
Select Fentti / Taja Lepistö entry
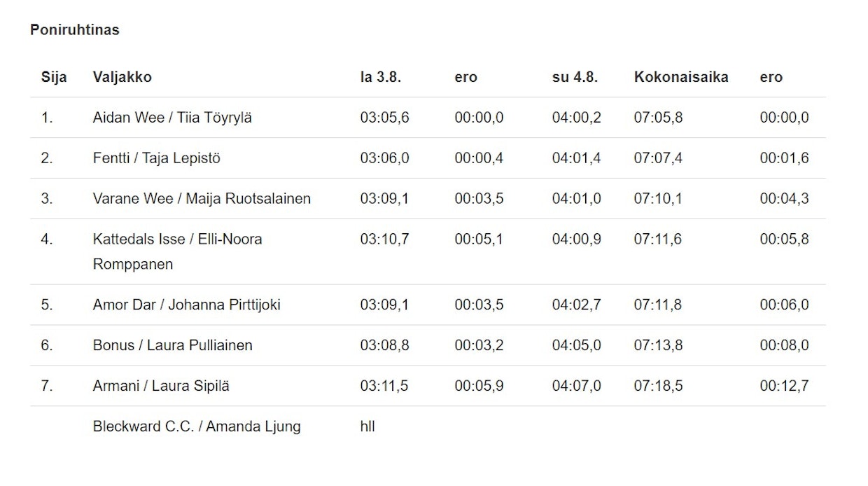click(x=156, y=158)
